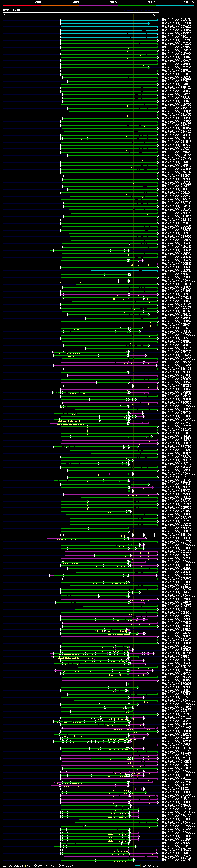Screen dimensions: 197x868
Task: Select hit UniRef100_P49311
Action: click(x=177, y=33)
